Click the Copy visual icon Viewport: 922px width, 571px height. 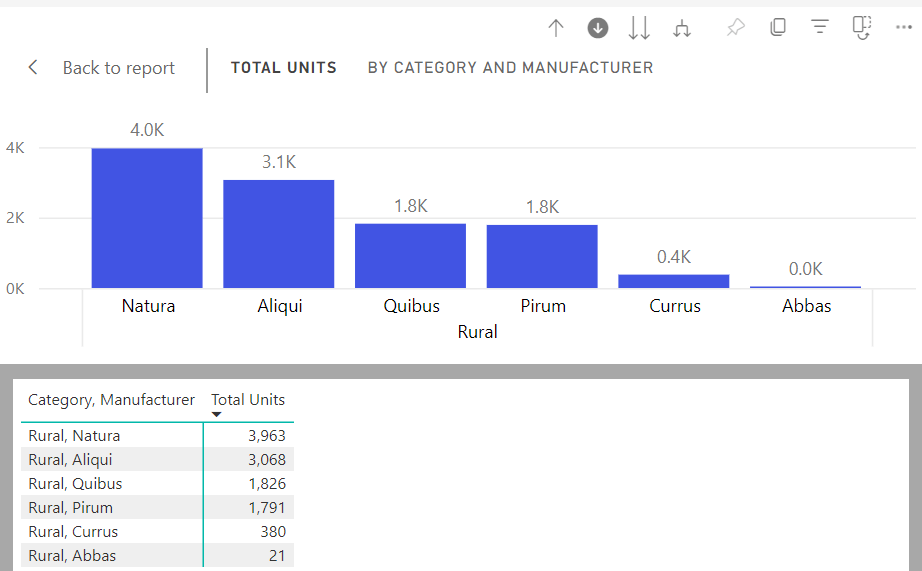tap(777, 28)
